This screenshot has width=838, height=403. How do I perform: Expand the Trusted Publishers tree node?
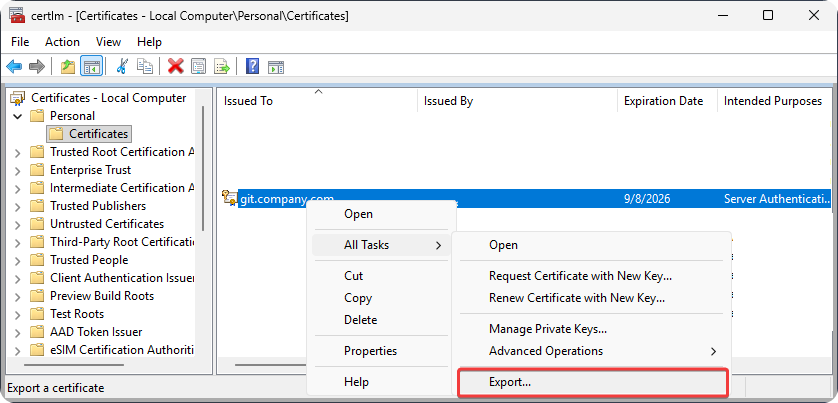pyautogui.click(x=18, y=206)
